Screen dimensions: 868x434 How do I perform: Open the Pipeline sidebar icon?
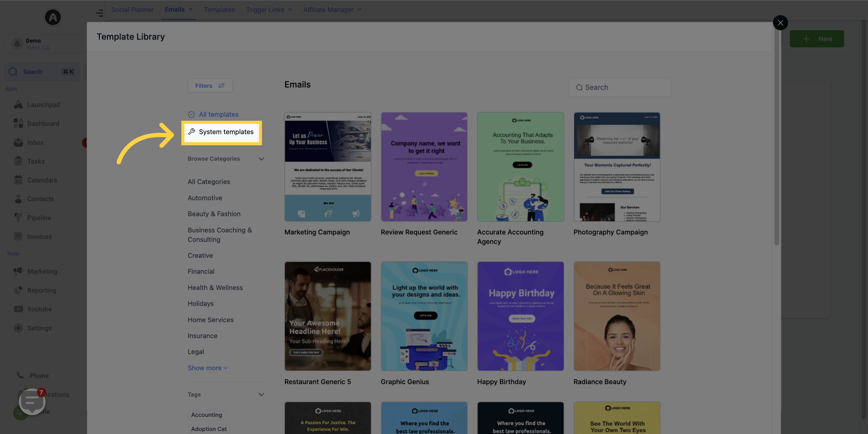tap(18, 218)
